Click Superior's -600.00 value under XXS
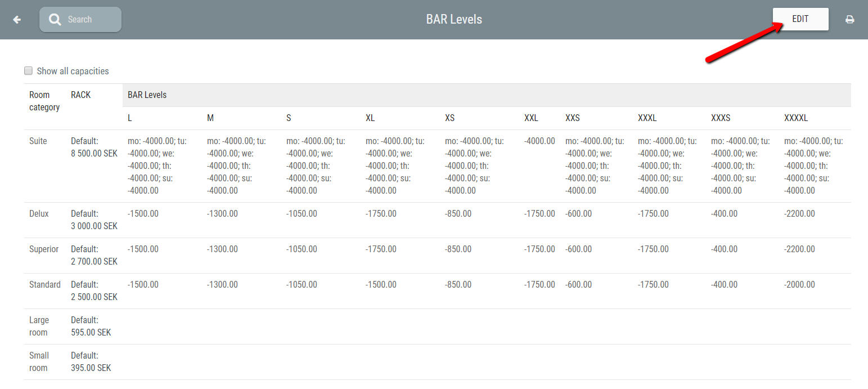This screenshot has height=389, width=868. click(x=578, y=249)
